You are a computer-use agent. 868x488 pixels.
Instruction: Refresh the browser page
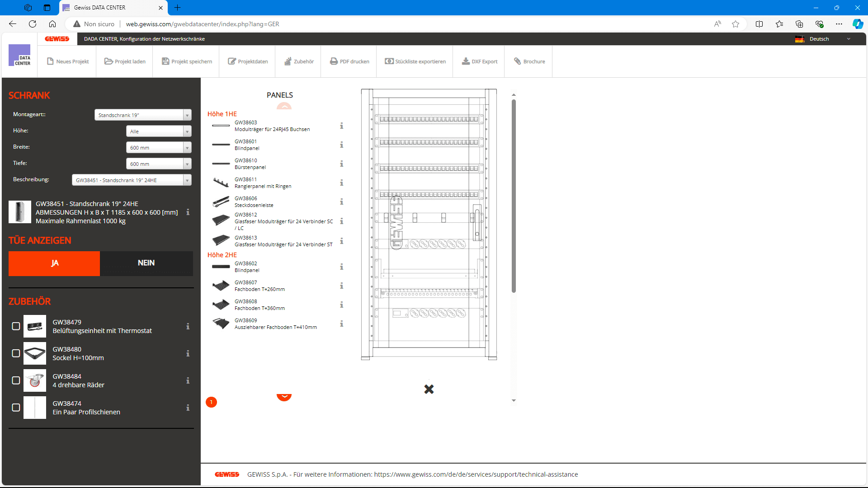point(33,24)
